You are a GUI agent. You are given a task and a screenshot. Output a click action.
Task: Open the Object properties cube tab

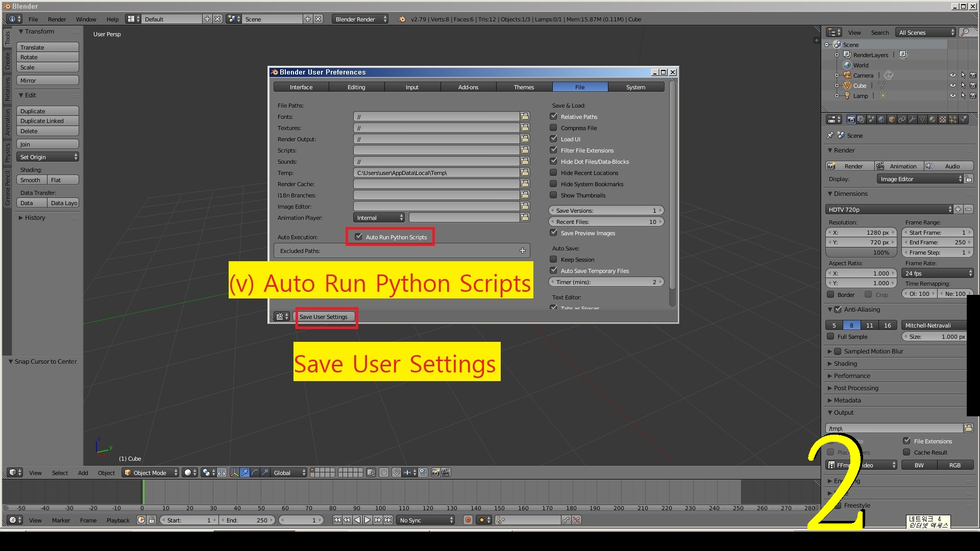[892, 119]
